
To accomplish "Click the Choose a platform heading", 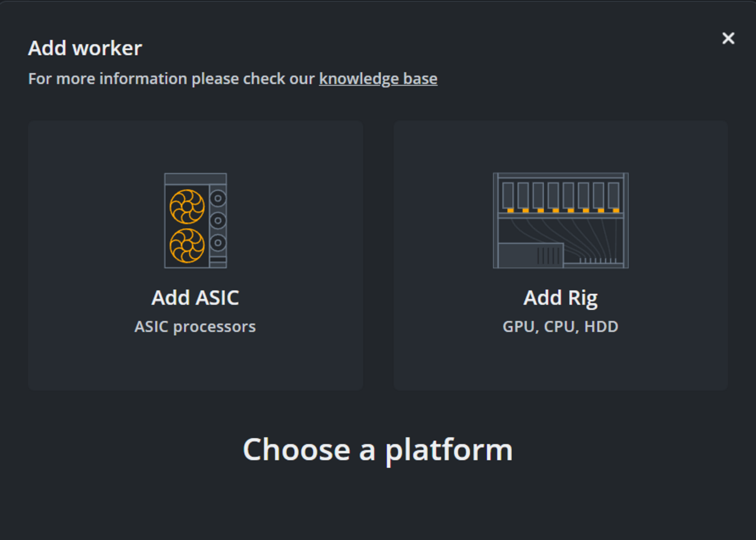I will coord(378,450).
